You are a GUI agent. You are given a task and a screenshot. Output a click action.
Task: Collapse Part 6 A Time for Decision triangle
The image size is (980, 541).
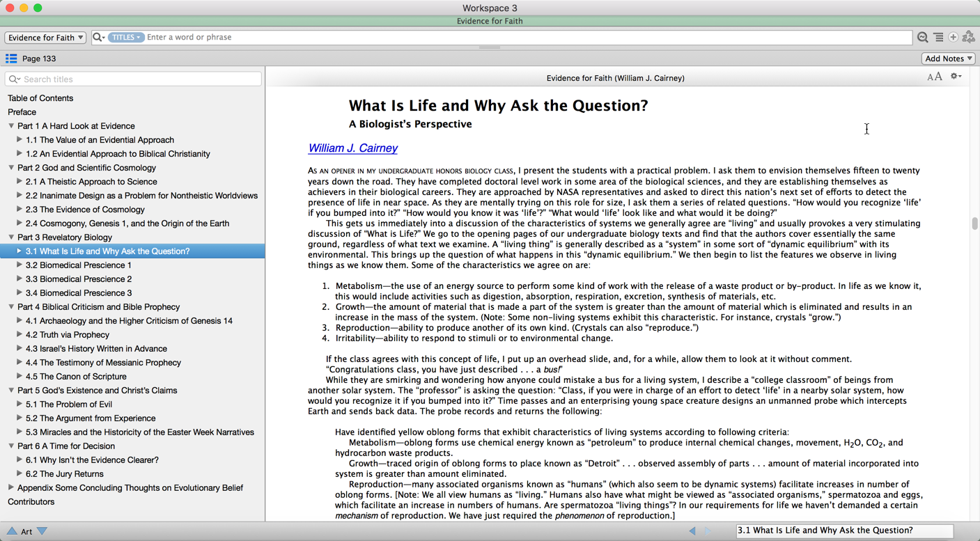click(x=11, y=446)
